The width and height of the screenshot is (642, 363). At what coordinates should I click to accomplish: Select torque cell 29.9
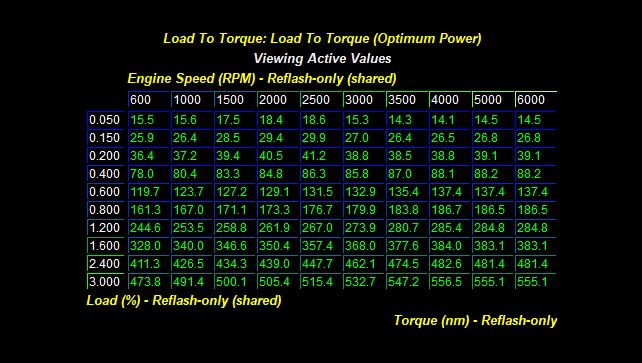(x=321, y=138)
